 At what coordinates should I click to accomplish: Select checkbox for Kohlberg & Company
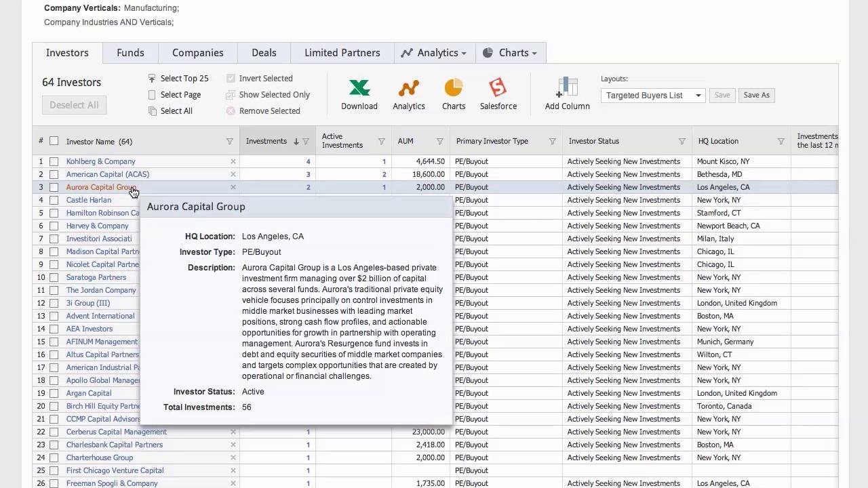tap(54, 161)
